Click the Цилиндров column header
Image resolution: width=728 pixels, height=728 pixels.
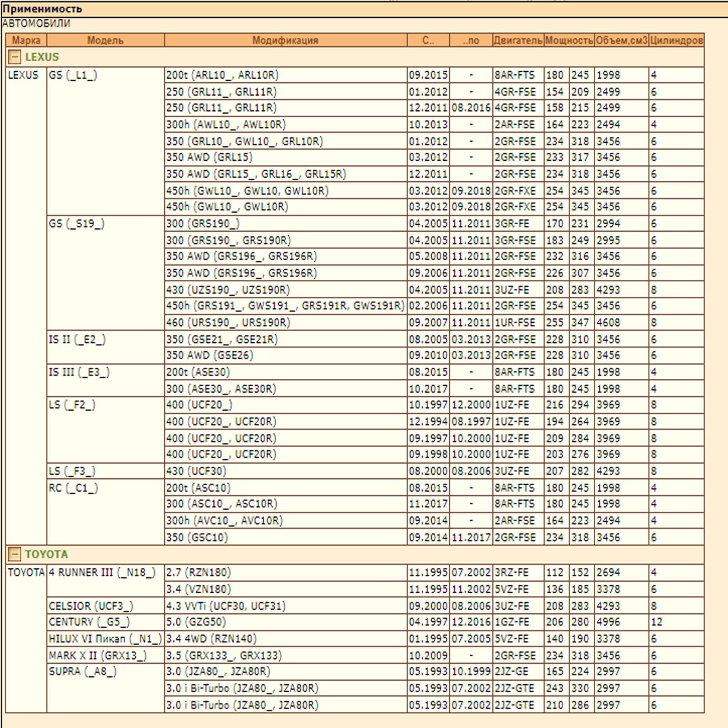tap(676, 40)
